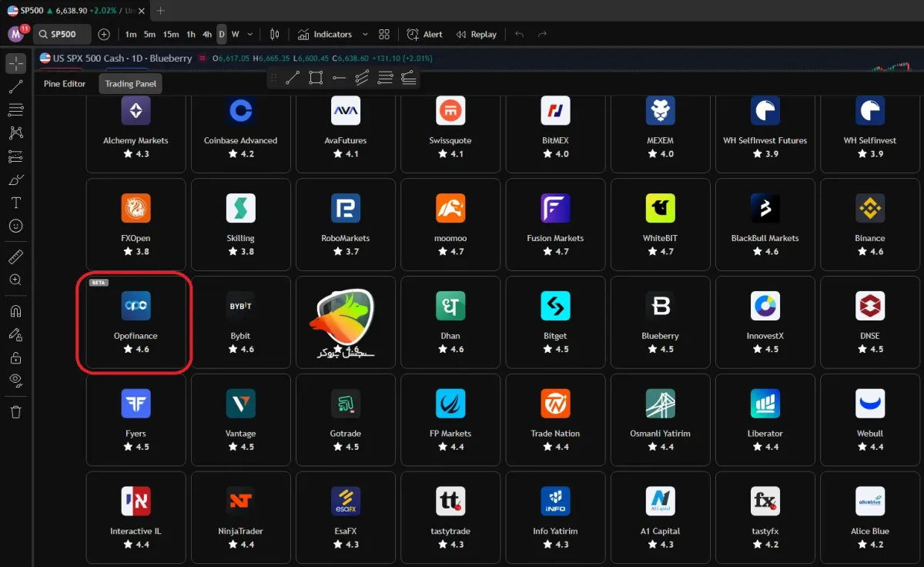Screen dimensions: 924x567
Task: Open the Trade Nation broker
Action: 555,420
